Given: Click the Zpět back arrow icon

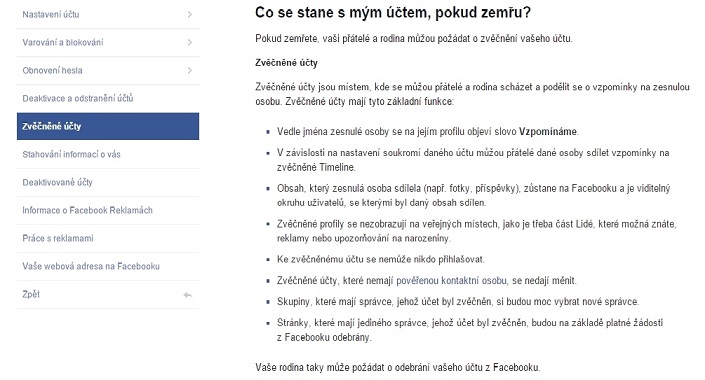Looking at the screenshot, I should (187, 295).
